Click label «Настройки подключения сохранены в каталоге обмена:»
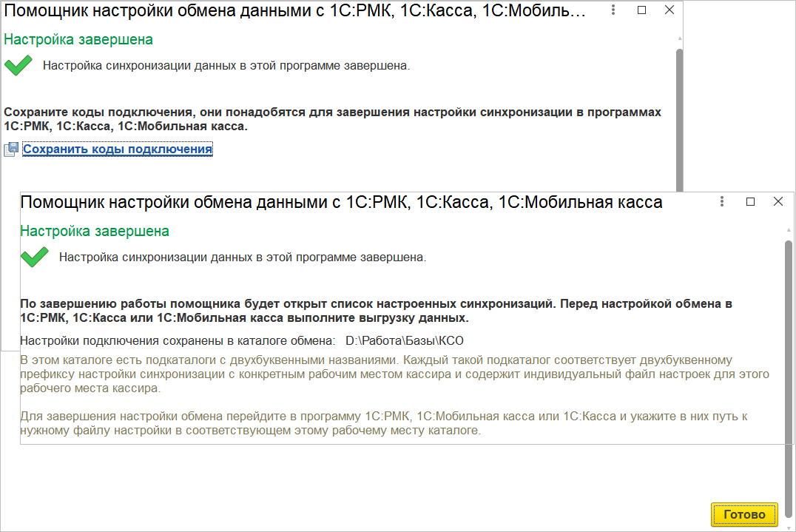This screenshot has height=532, width=796. pos(178,340)
